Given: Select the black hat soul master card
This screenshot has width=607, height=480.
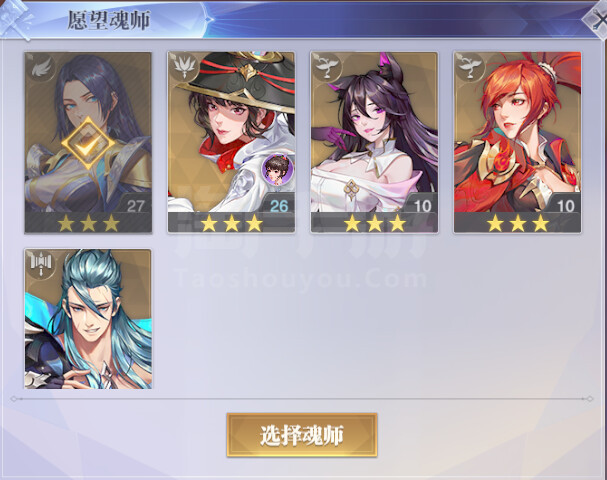Looking at the screenshot, I should pyautogui.click(x=231, y=142).
